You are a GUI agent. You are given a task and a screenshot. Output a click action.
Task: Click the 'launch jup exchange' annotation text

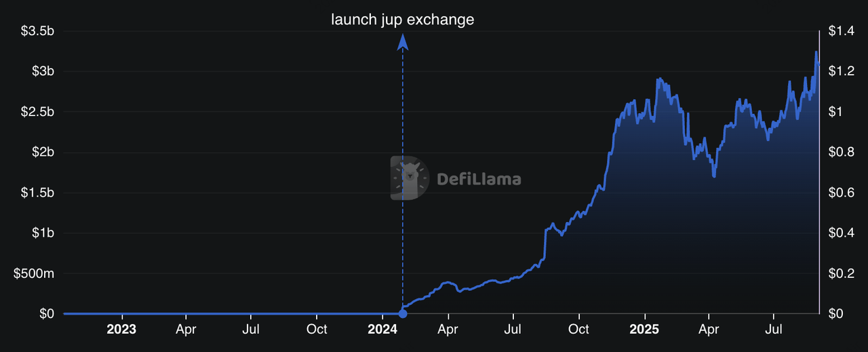click(x=402, y=20)
